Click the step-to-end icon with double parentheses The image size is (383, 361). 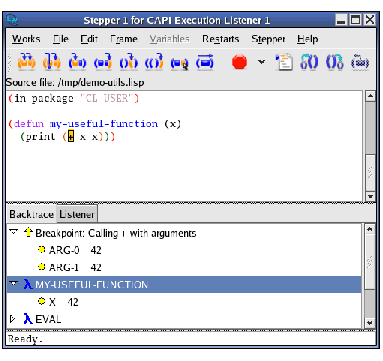[154, 62]
